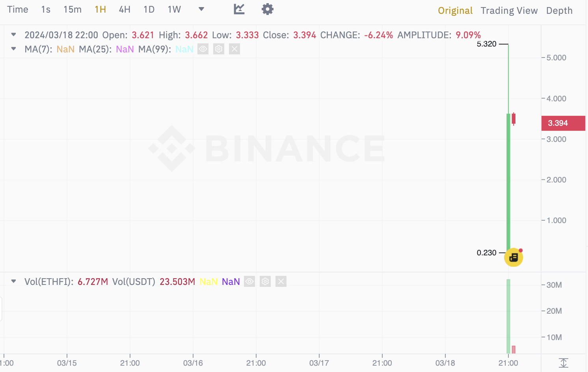Click the High 3.662 value
Image resolution: width=588 pixels, height=372 pixels.
coord(196,35)
